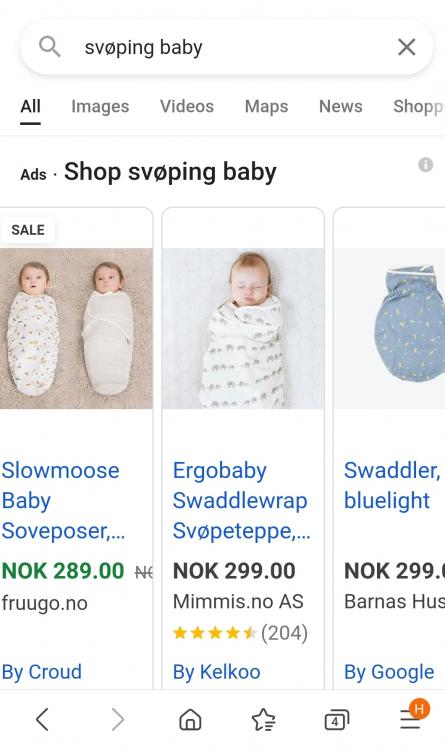Open Ergobaby Swaddlewrap Svøpeteppe product link
The height and width of the screenshot is (750, 445).
click(241, 500)
